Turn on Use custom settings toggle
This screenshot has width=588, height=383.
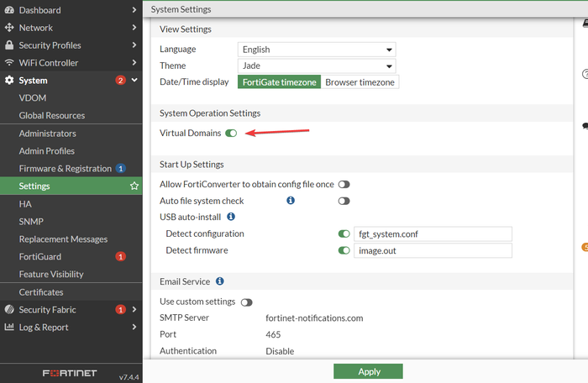[x=247, y=302]
